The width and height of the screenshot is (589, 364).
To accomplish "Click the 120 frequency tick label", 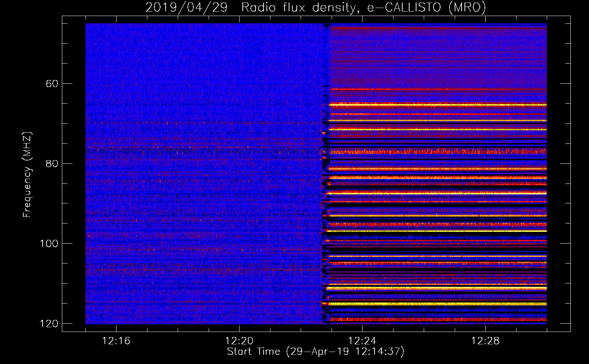I will 49,324.
